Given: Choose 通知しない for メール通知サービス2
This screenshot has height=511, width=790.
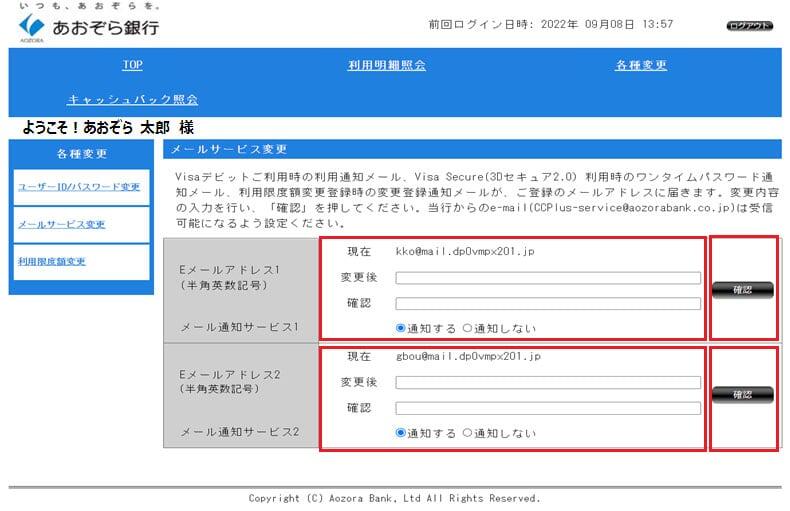Looking at the screenshot, I should [x=467, y=433].
